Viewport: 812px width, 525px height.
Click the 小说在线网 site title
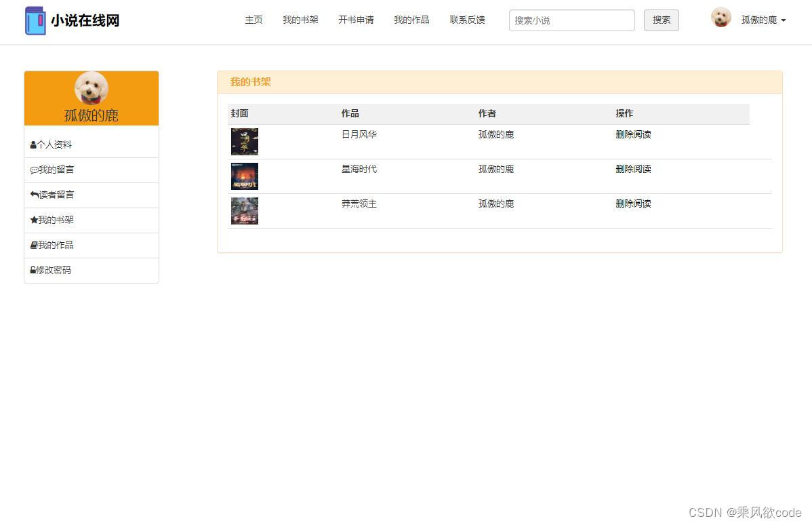click(x=85, y=21)
